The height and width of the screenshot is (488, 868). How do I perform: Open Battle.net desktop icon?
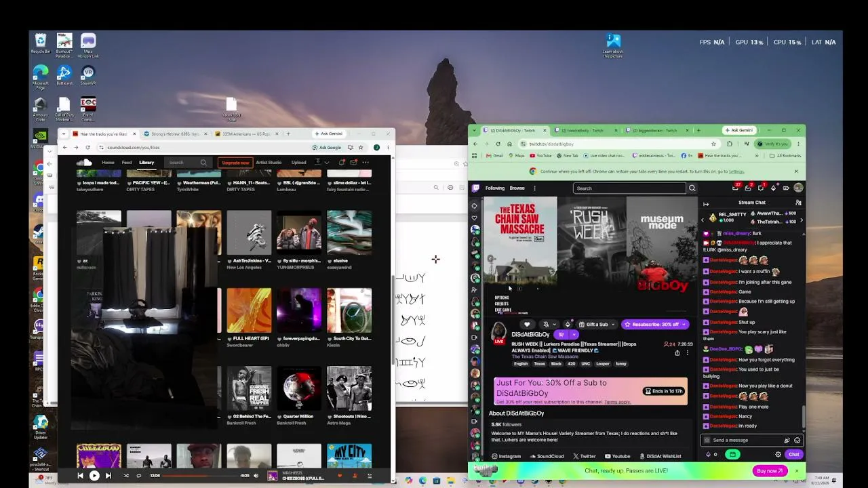point(64,76)
